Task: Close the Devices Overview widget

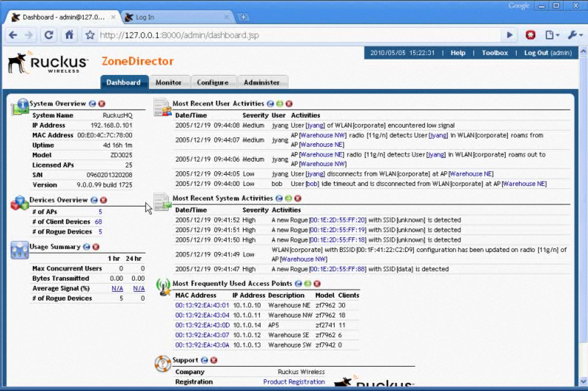Action: point(104,200)
